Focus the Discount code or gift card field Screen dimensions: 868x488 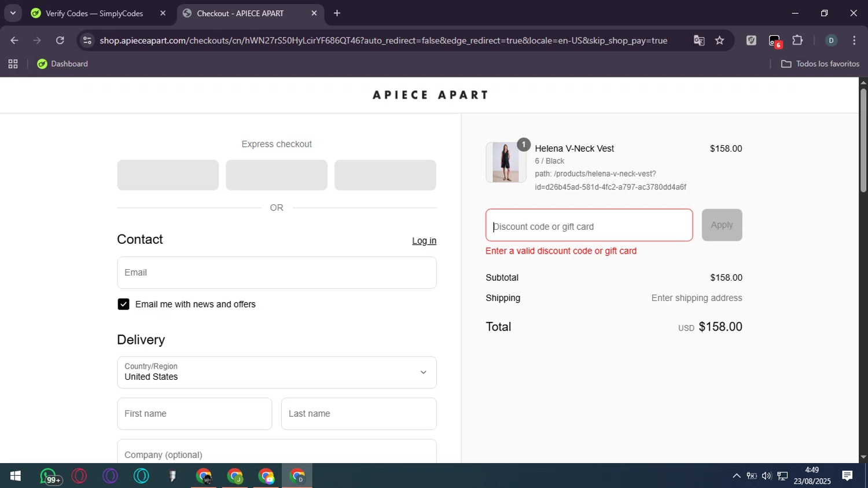(589, 225)
